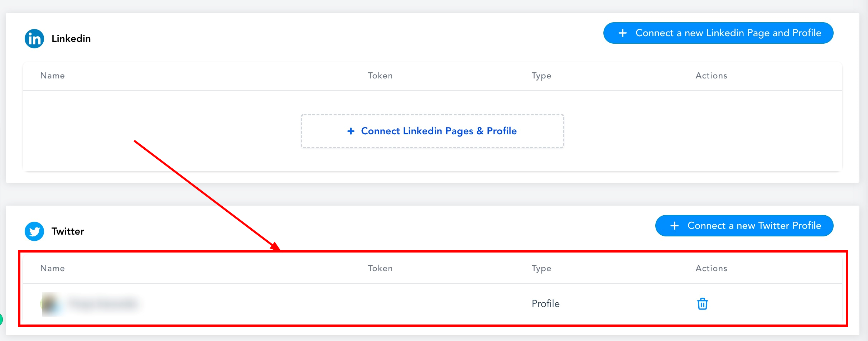The height and width of the screenshot is (341, 868).
Task: Delete the Twitter profile with trash icon
Action: click(702, 304)
